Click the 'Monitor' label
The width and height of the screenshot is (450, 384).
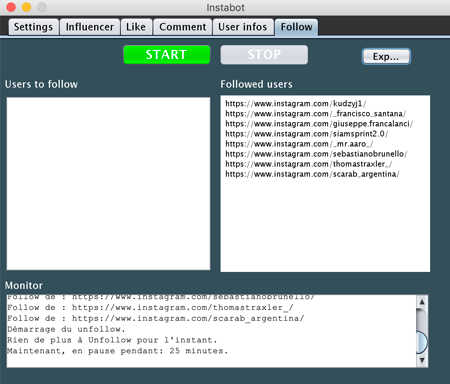24,286
